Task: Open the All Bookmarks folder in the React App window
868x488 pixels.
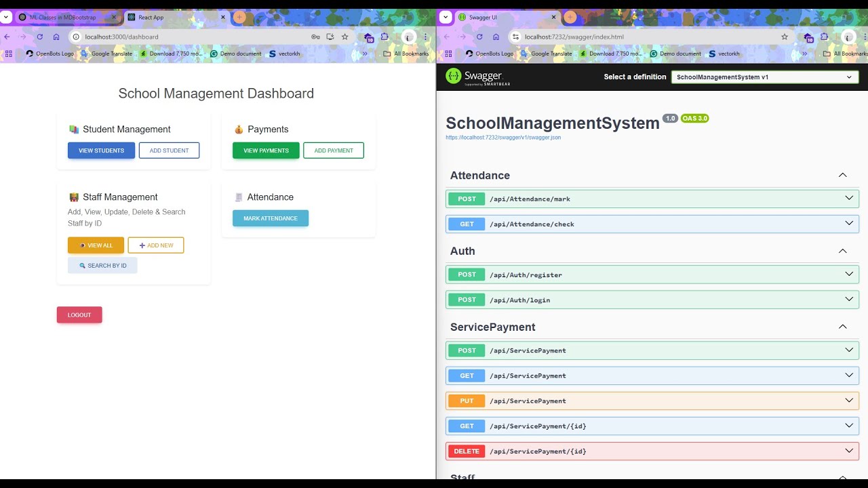Action: click(x=406, y=54)
